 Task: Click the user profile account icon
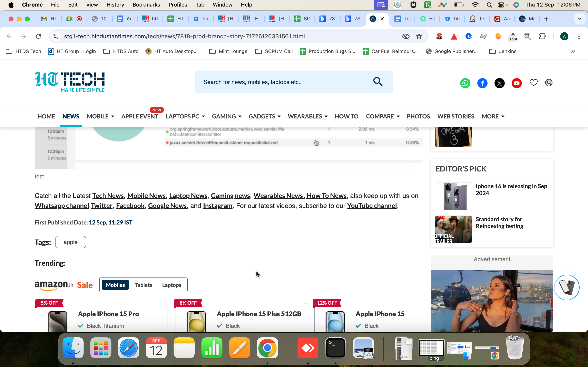click(x=549, y=83)
